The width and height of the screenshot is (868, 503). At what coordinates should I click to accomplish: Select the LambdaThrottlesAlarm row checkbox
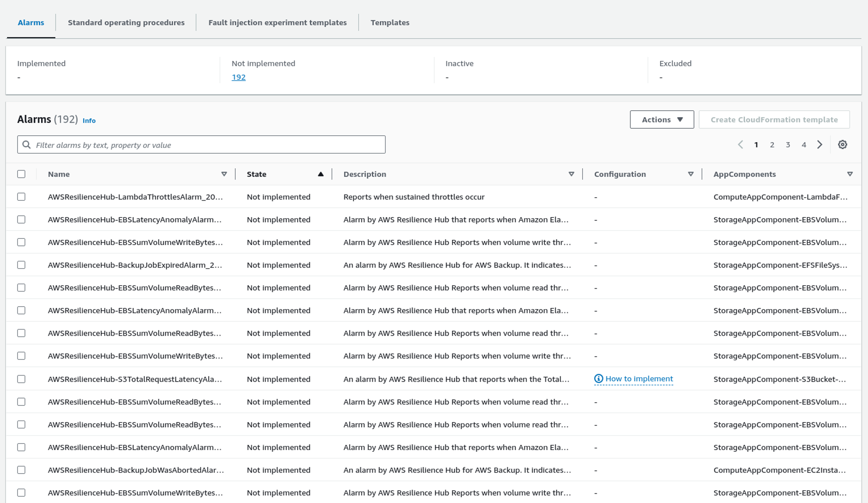tap(21, 197)
